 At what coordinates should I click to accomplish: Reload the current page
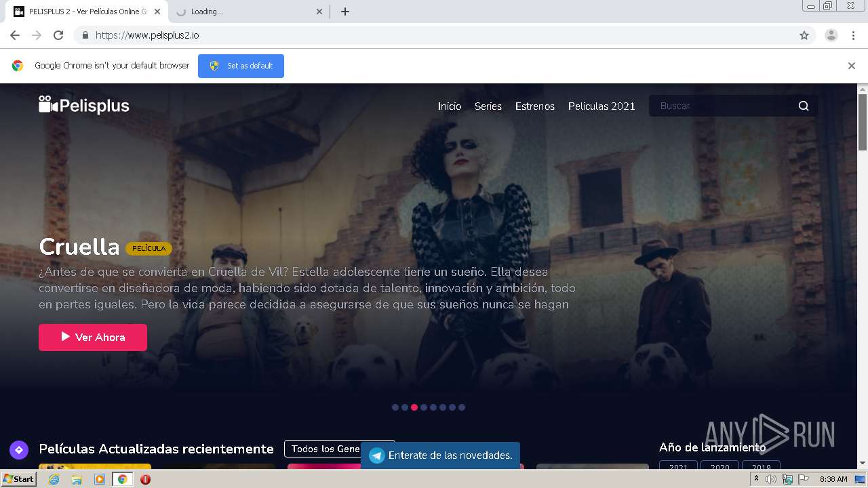58,35
